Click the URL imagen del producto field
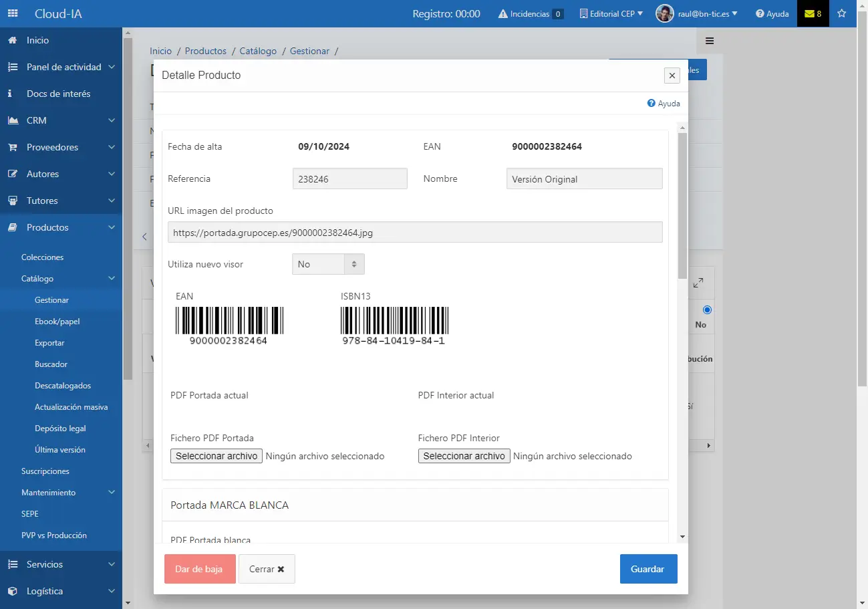Viewport: 868px width, 609px height. pyautogui.click(x=415, y=232)
